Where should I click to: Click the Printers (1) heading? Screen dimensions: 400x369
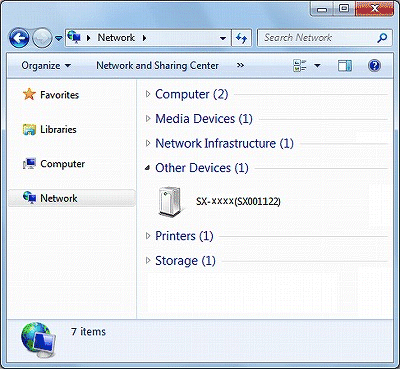click(x=184, y=236)
